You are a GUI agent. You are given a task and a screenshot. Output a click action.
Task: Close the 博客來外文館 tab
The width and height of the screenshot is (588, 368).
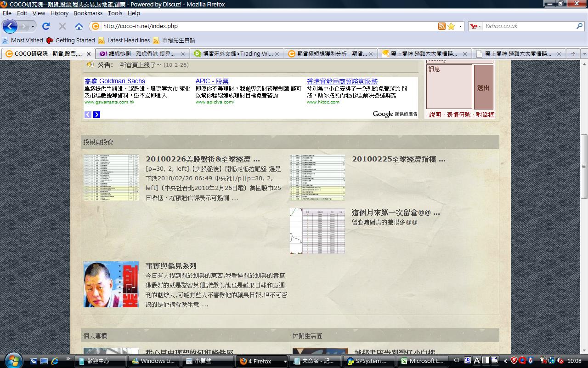(277, 54)
